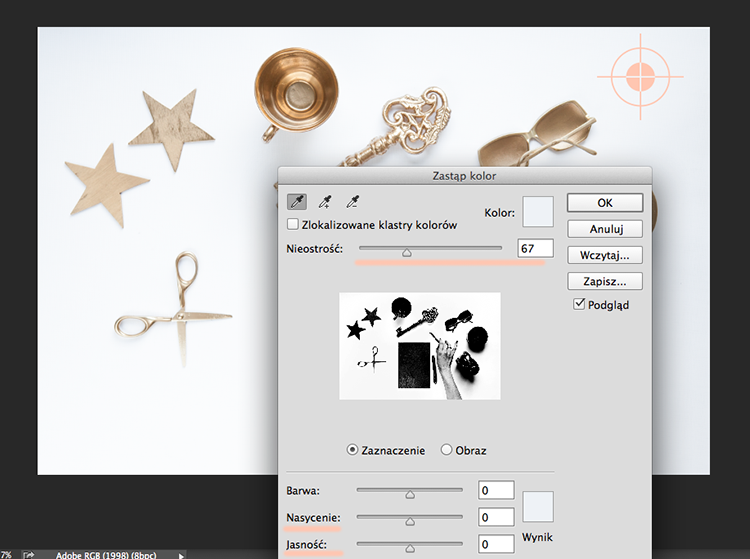Viewport: 750px width, 559px height.
Task: Click the Nieostrość slider handle
Action: [407, 252]
